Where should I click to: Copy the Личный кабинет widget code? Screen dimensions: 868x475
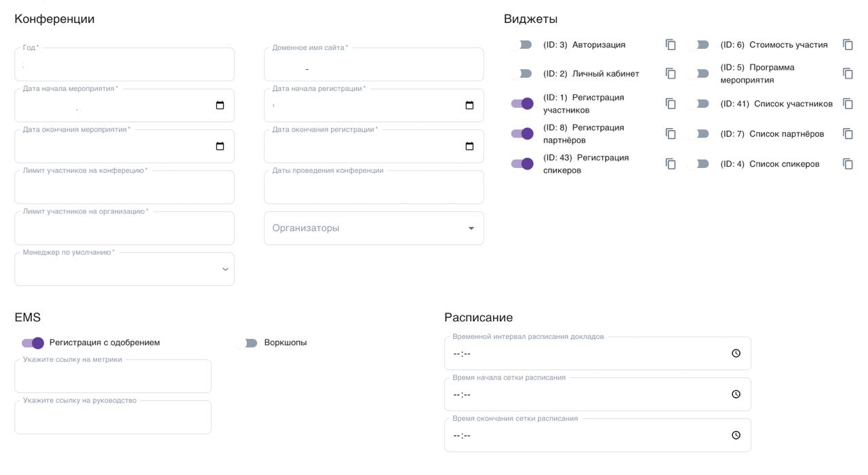pyautogui.click(x=671, y=74)
